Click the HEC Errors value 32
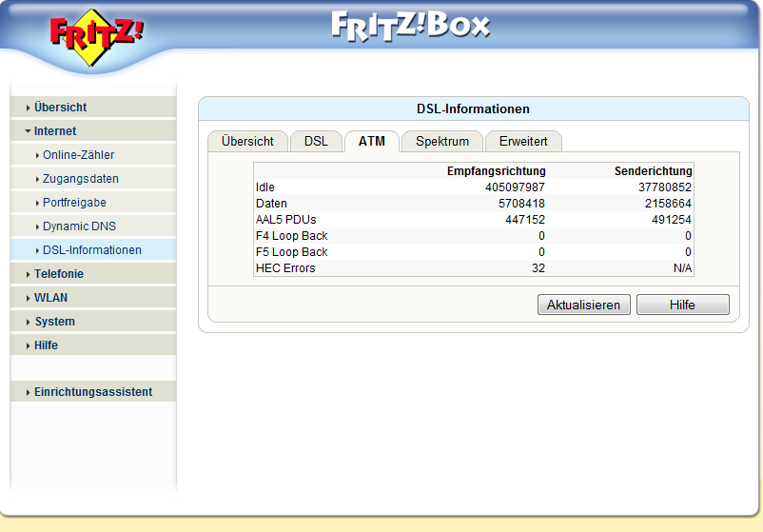Screen dimensions: 763x532 coord(538,268)
